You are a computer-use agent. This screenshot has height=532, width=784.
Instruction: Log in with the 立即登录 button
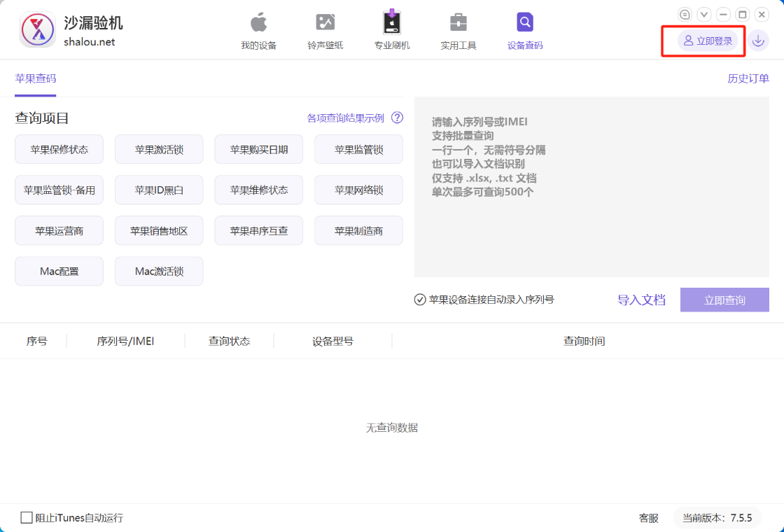708,41
